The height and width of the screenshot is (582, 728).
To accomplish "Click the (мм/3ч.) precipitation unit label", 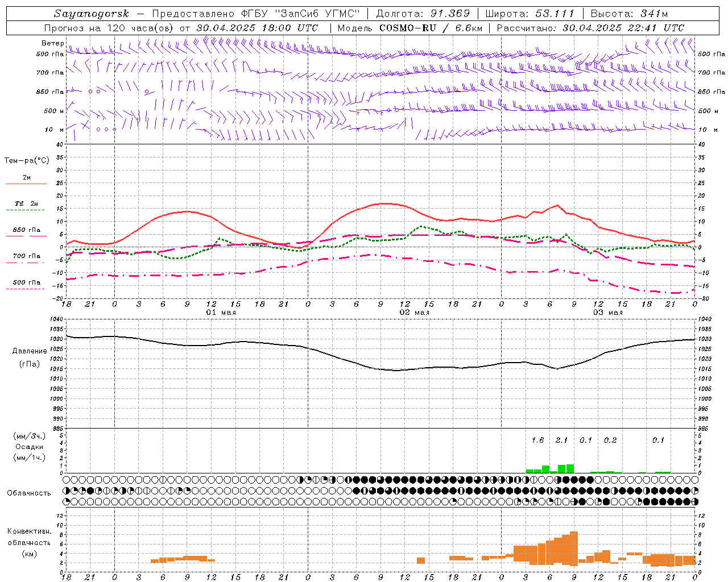I will coord(29,436).
